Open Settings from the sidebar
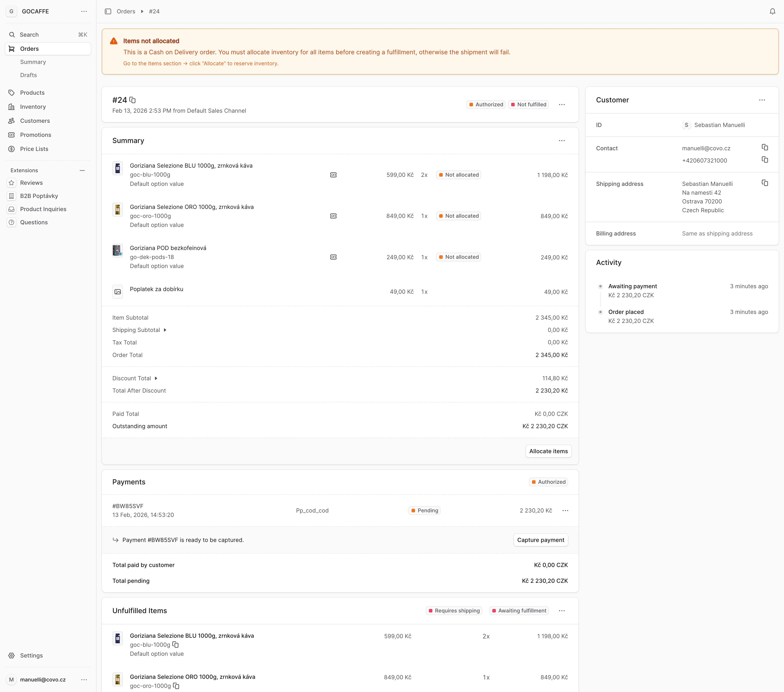The image size is (784, 692). (x=31, y=656)
